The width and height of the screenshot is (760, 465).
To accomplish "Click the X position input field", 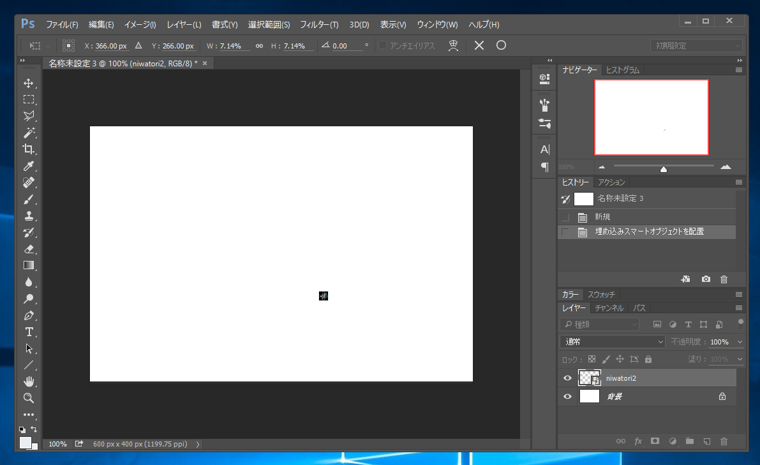I will (110, 46).
